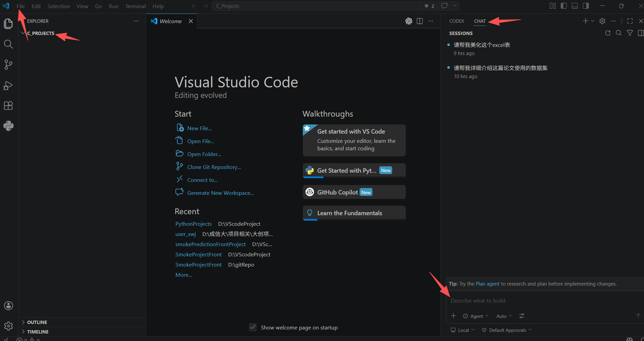The image size is (644, 341).
Task: Open the Source Control view
Action: click(x=8, y=65)
